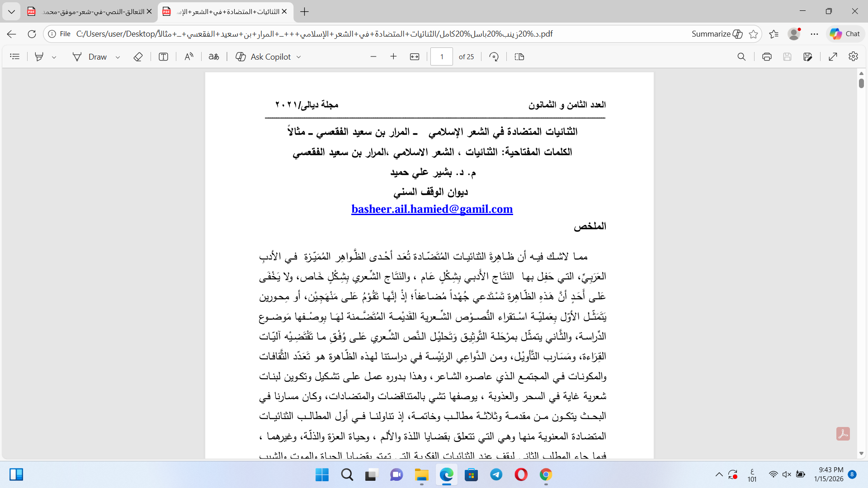Show hidden system tray icons
This screenshot has width=868, height=488.
(x=718, y=474)
